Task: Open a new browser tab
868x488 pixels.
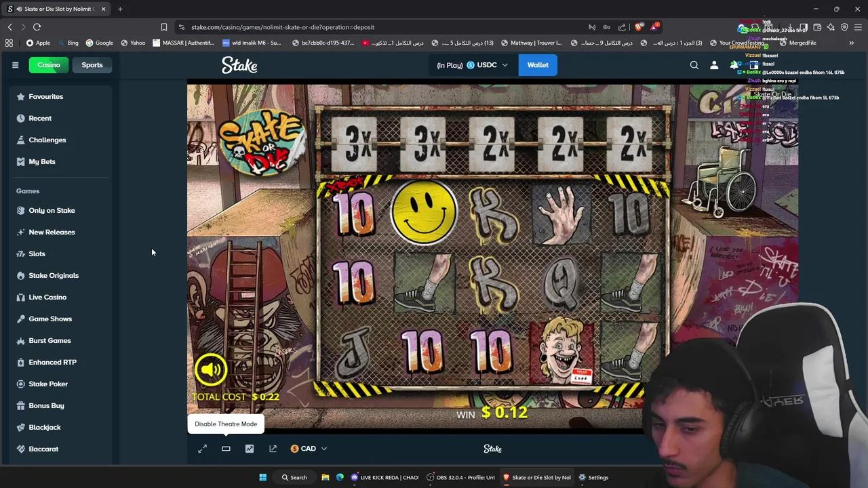Action: point(120,9)
